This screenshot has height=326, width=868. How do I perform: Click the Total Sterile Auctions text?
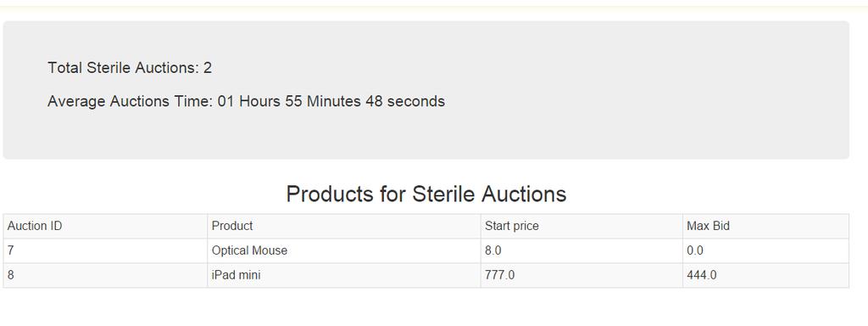123,68
